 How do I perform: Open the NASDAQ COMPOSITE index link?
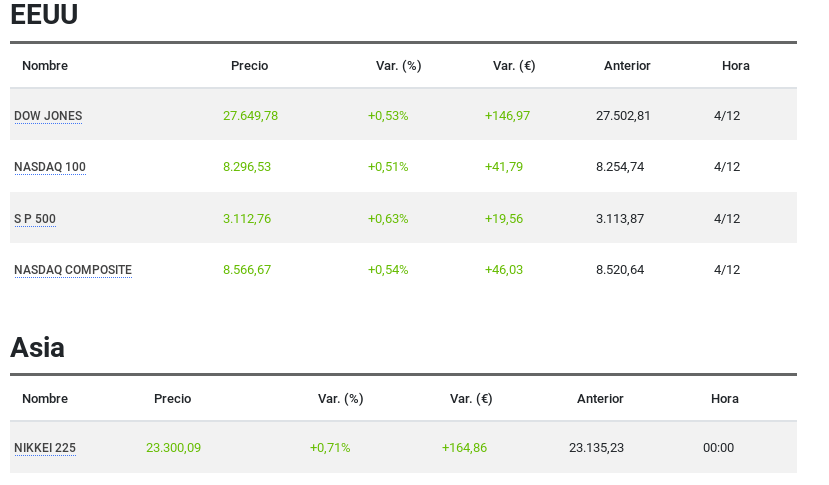(x=73, y=270)
